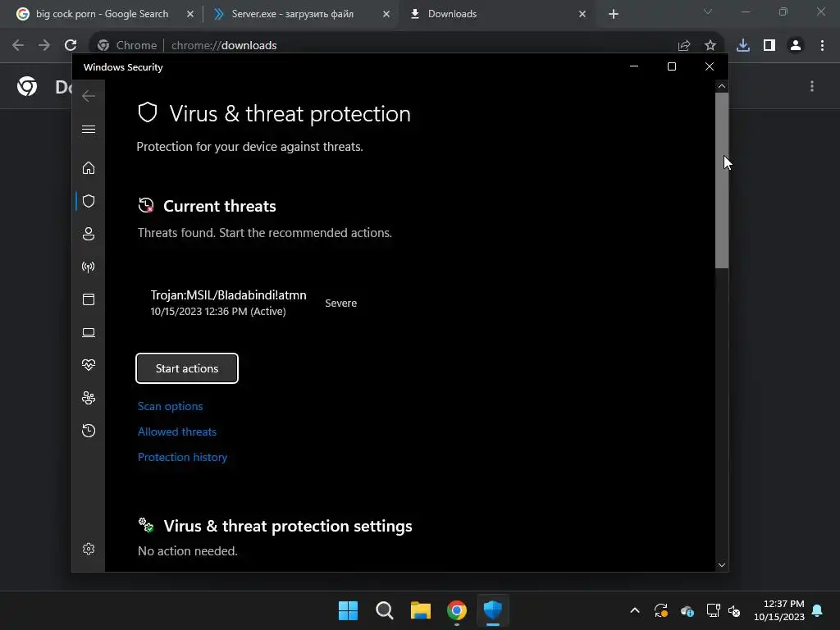The width and height of the screenshot is (840, 630).
Task: Open Google Chrome from taskbar
Action: coord(457,610)
